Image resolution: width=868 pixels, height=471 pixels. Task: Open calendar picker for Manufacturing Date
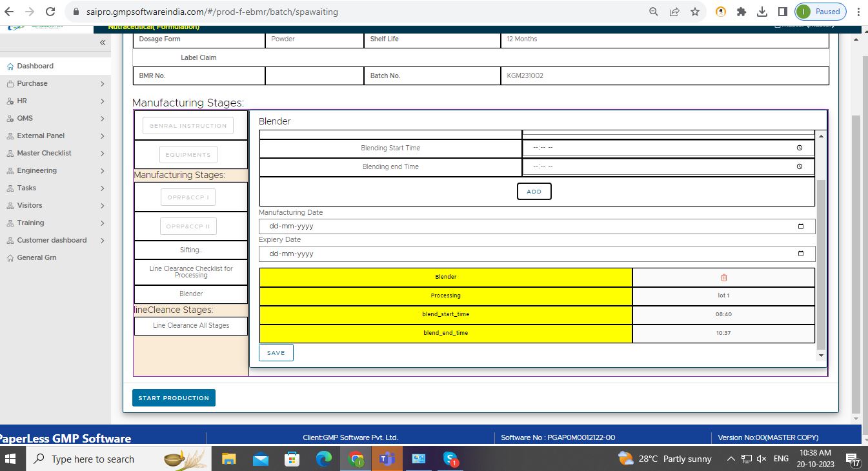click(x=801, y=226)
